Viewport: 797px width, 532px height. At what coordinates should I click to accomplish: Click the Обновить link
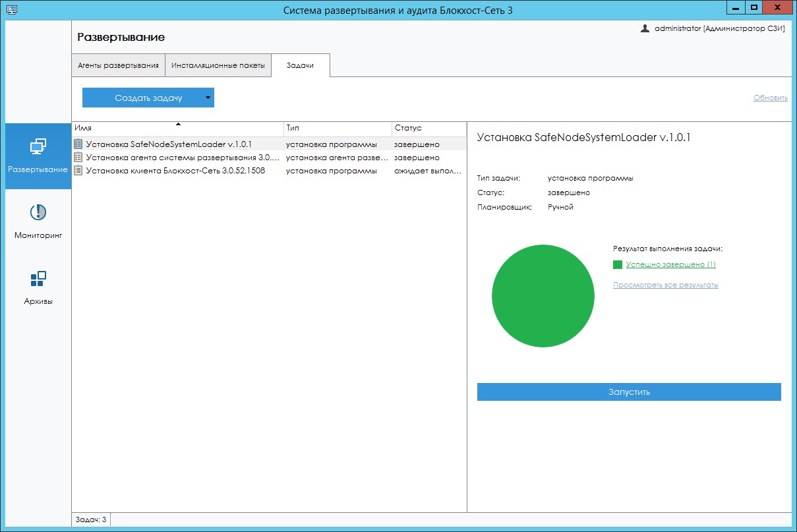point(770,97)
